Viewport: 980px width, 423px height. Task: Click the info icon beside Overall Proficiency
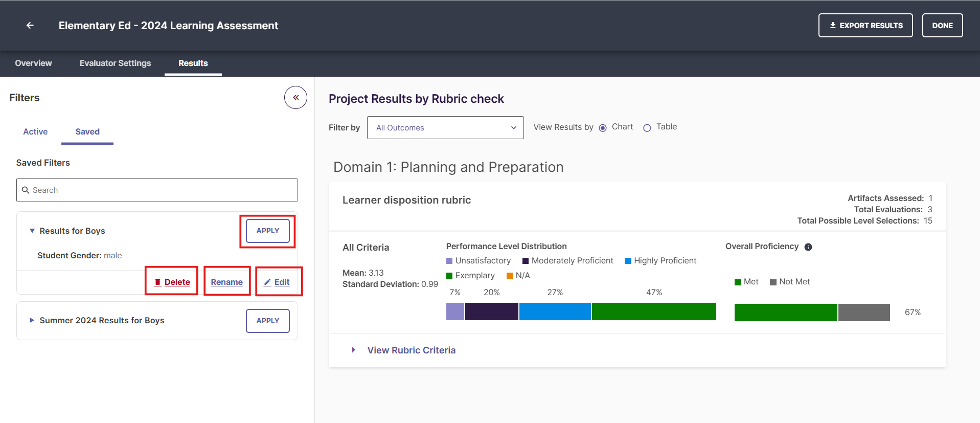click(808, 247)
